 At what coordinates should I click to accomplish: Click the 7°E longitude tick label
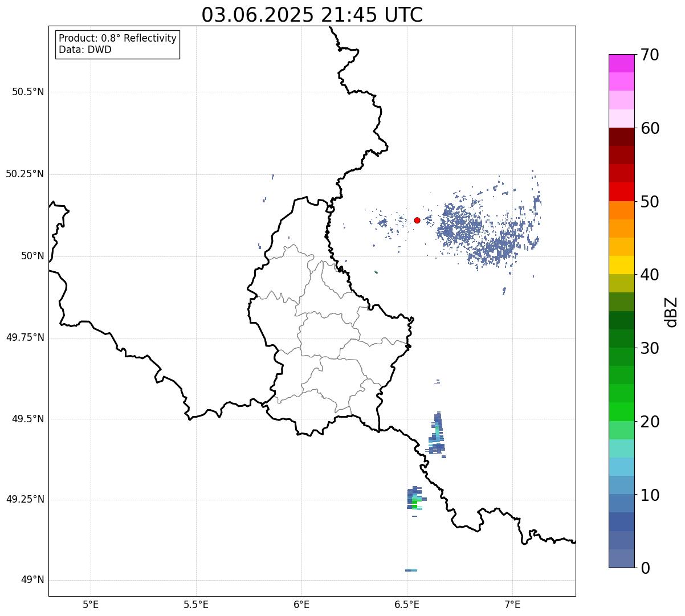tap(512, 604)
